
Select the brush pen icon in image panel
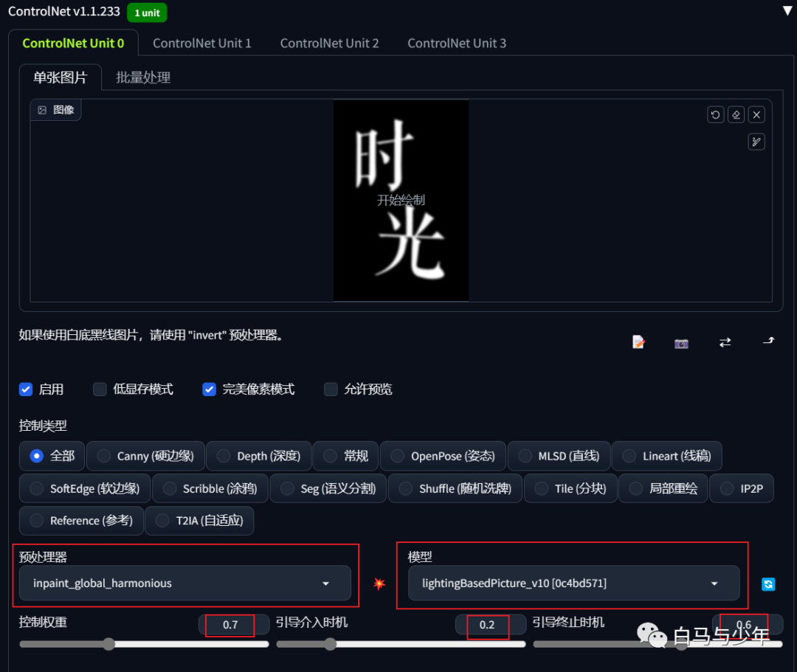pos(756,142)
